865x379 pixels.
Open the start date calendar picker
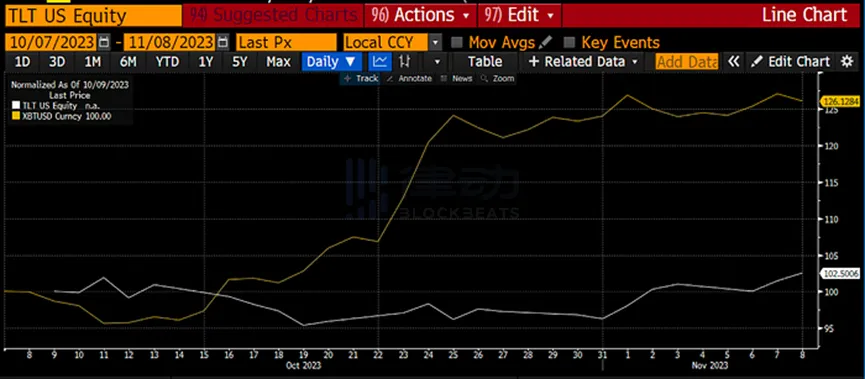coord(104,42)
